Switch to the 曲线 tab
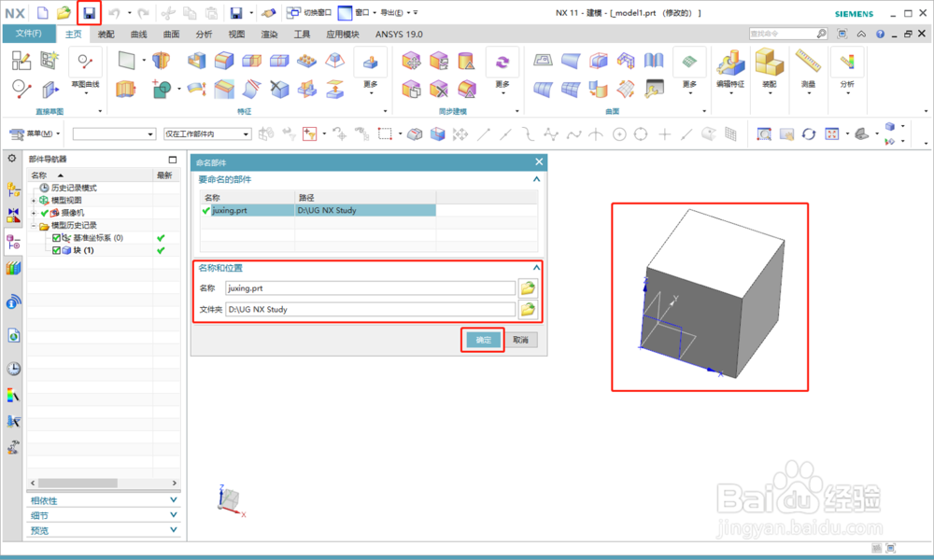This screenshot has height=560, width=934. [x=139, y=35]
